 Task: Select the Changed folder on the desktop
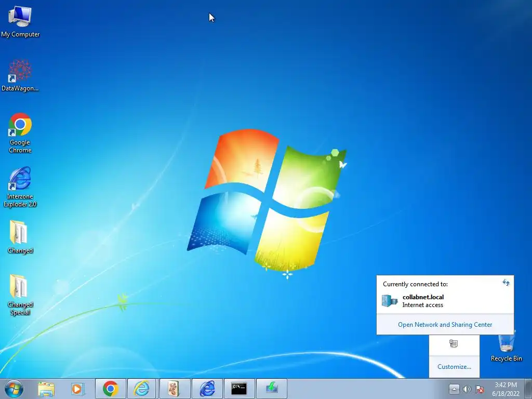coord(20,237)
